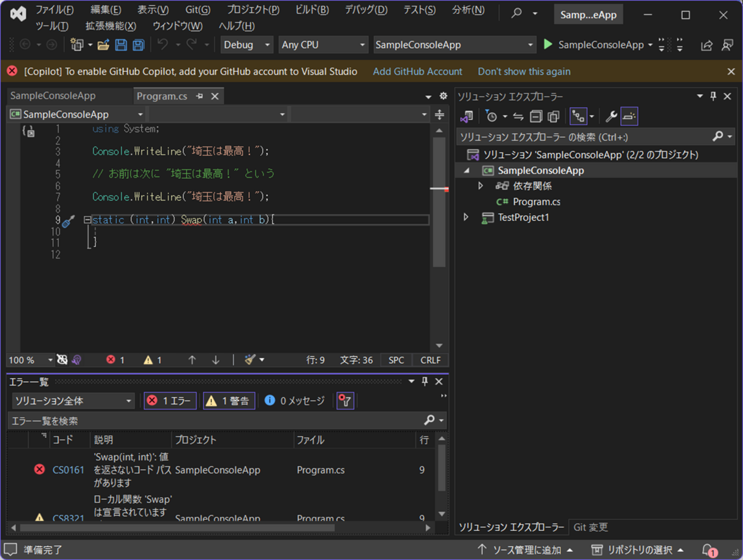Toggle the 1 警告 filter button

tap(228, 400)
